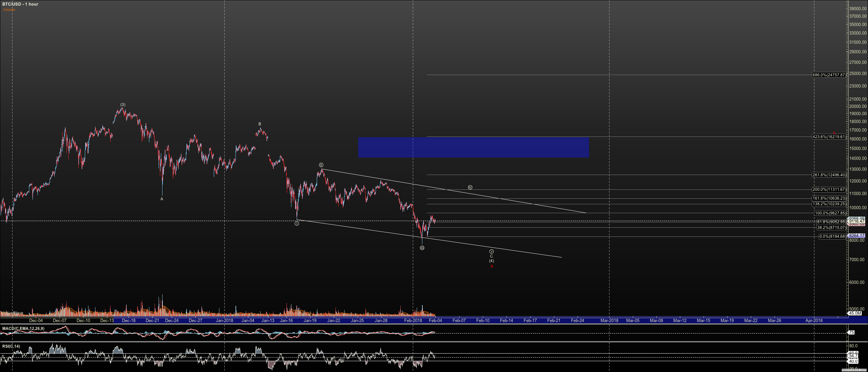Select the orange Volume study label
The width and height of the screenshot is (868, 372).
[x=9, y=10]
